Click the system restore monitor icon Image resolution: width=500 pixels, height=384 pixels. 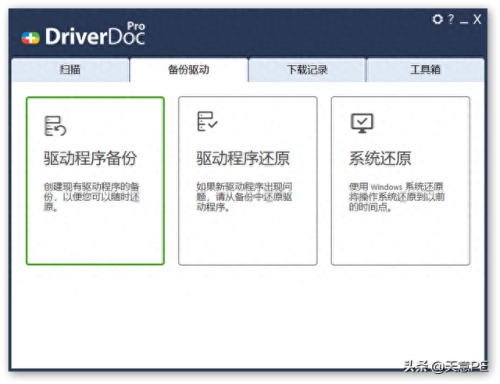pos(362,123)
